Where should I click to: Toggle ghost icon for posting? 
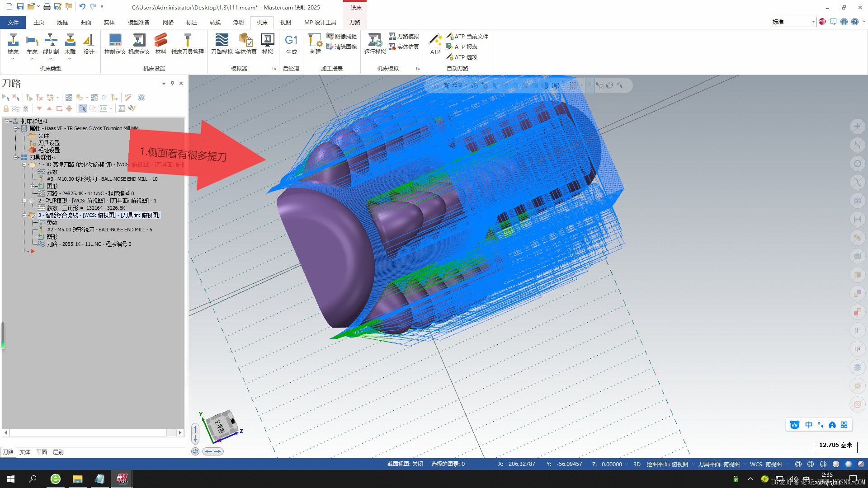pos(26,108)
